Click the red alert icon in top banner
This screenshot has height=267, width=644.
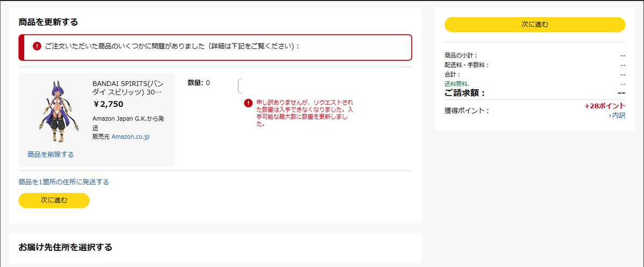(x=37, y=46)
